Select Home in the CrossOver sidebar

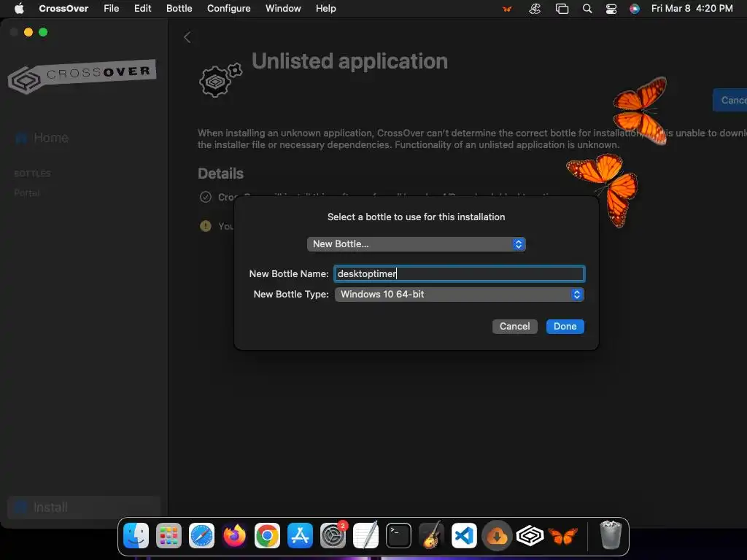pyautogui.click(x=42, y=138)
